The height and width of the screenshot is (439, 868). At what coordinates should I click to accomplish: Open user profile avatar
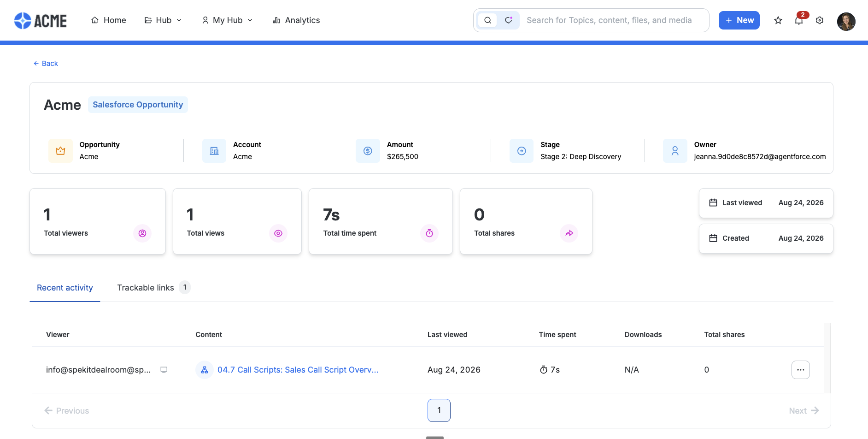[x=846, y=21]
